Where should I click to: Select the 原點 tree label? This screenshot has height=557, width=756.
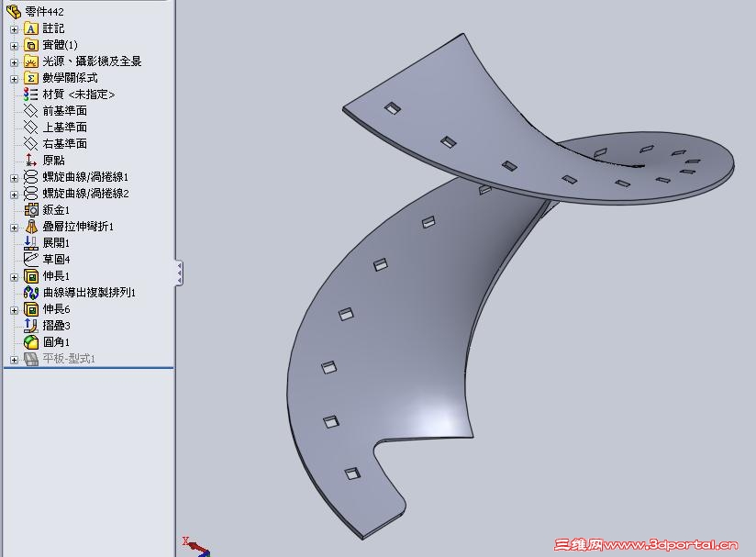coord(53,160)
